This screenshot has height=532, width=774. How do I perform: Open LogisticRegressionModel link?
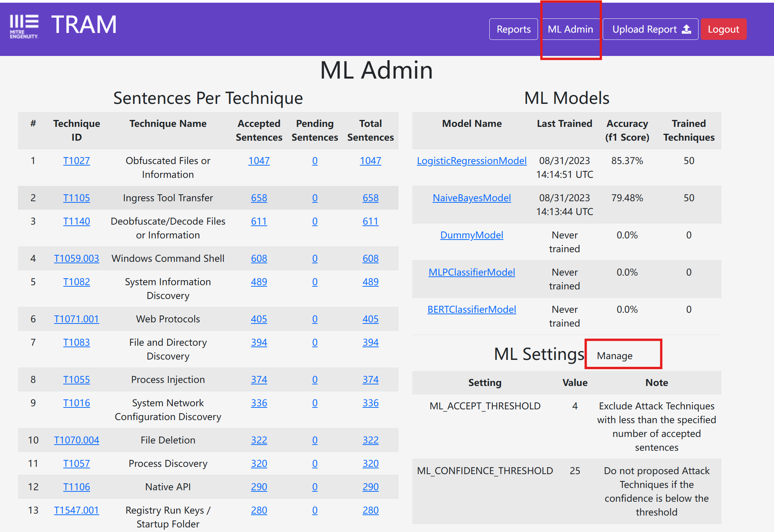point(471,161)
